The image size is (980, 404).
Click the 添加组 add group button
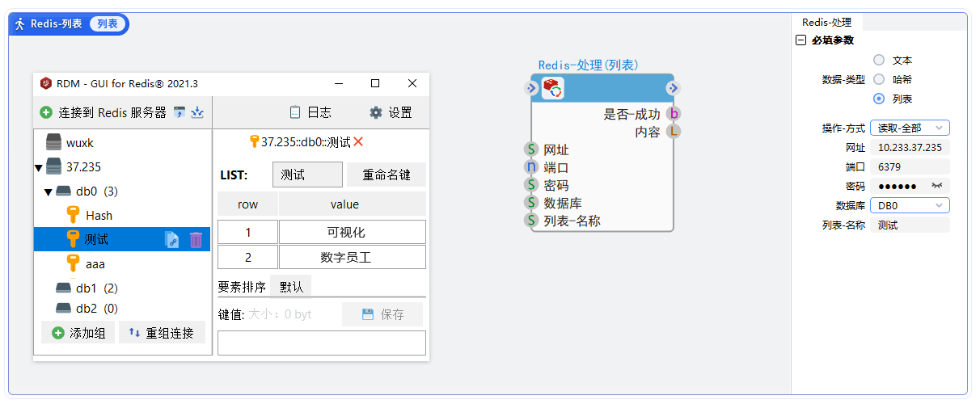78,333
